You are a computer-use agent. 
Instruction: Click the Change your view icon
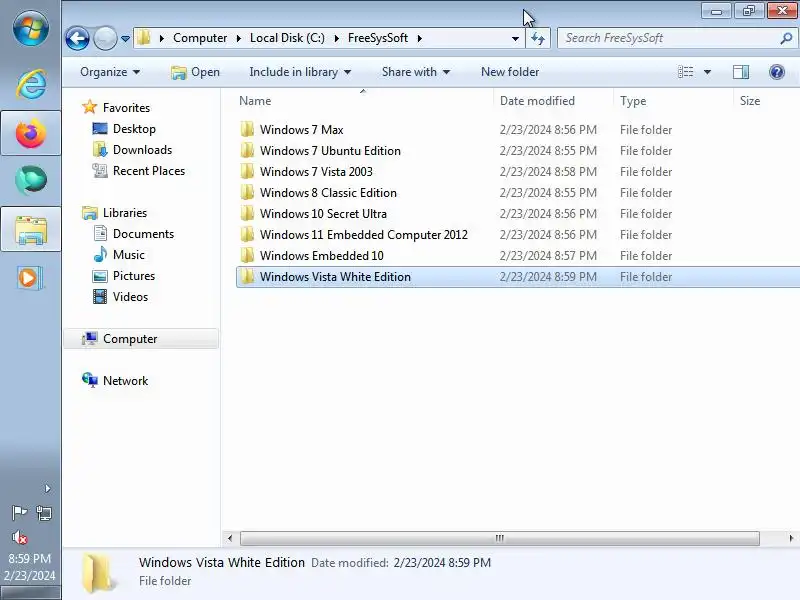pyautogui.click(x=685, y=72)
